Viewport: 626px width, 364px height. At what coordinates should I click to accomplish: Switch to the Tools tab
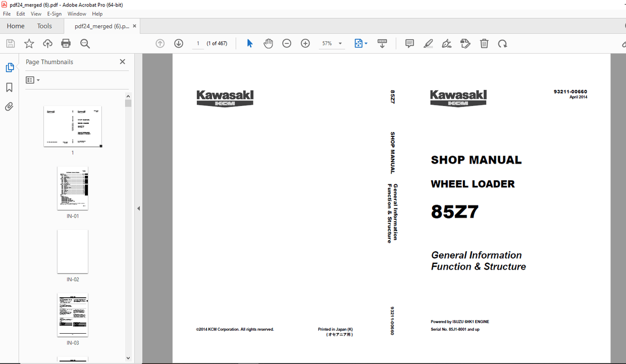44,26
